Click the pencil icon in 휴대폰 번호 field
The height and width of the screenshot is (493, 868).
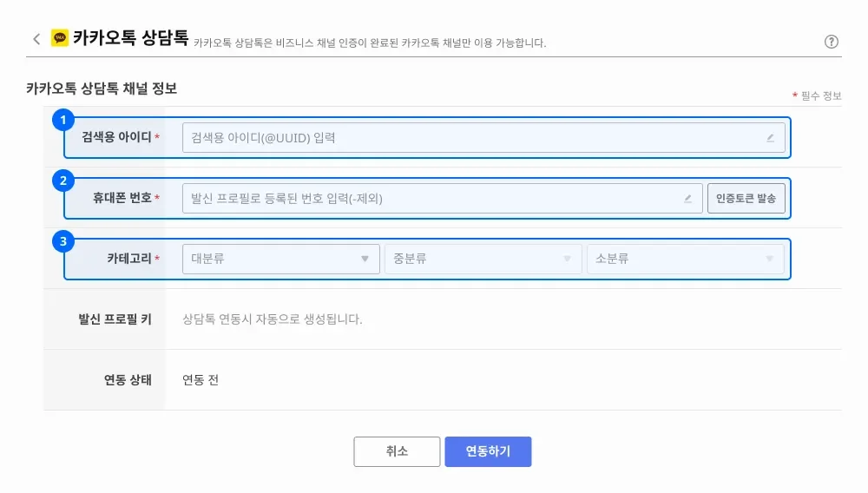coord(687,198)
